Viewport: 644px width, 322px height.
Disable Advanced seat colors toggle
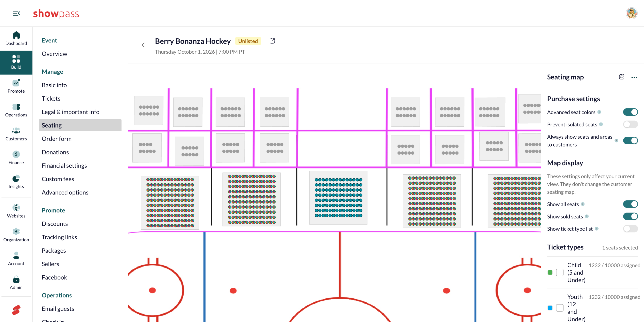(x=630, y=112)
